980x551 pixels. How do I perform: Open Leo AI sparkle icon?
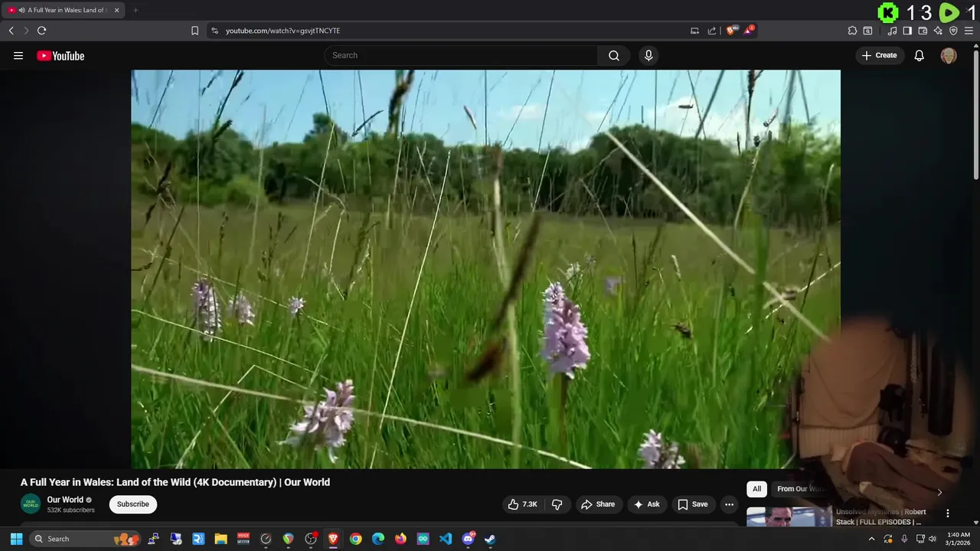tap(938, 31)
